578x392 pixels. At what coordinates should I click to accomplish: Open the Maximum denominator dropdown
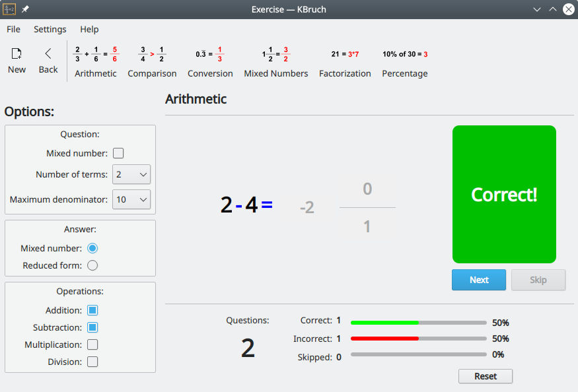tap(131, 199)
